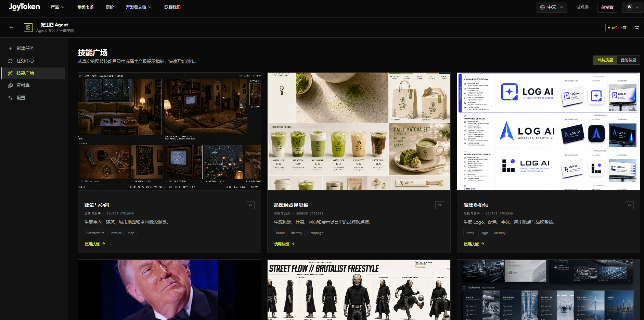This screenshot has height=320, width=644.
Task: Open the 定价 nav item
Action: (110, 7)
